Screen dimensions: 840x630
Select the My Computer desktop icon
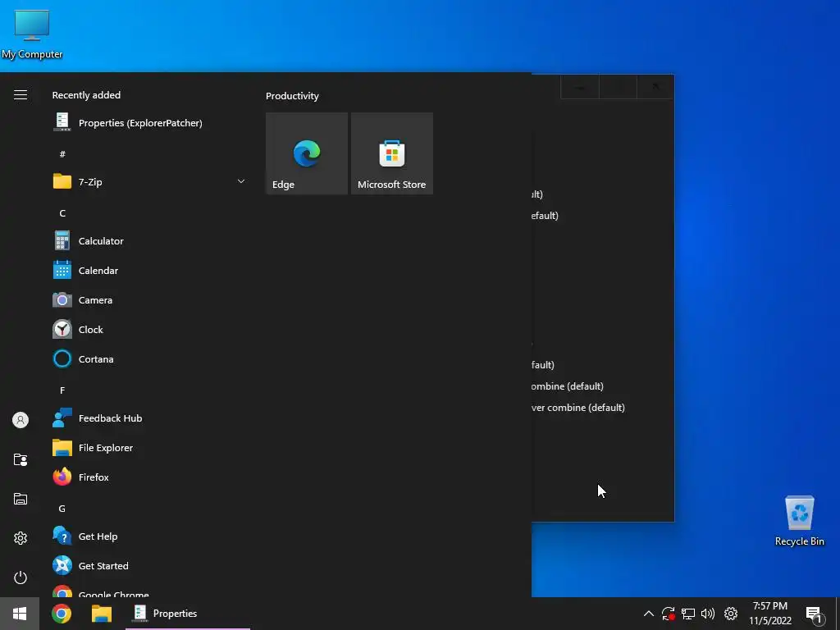click(32, 34)
